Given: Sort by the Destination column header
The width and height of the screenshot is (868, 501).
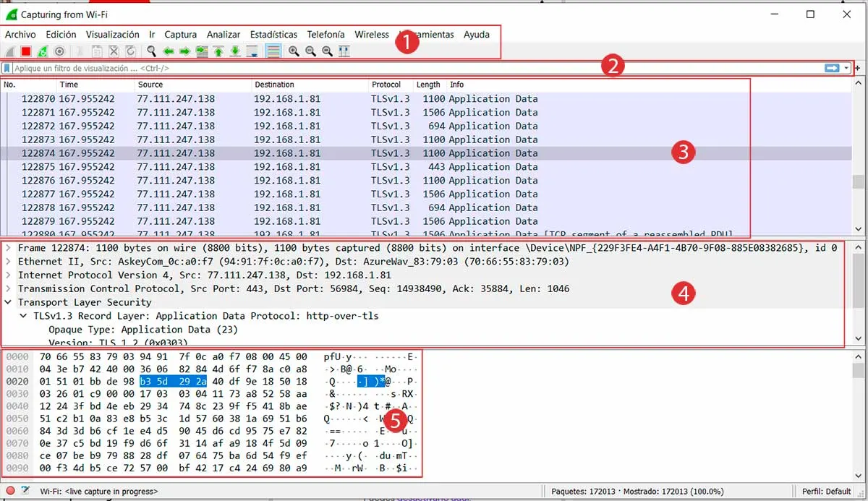Looking at the screenshot, I should point(310,85).
